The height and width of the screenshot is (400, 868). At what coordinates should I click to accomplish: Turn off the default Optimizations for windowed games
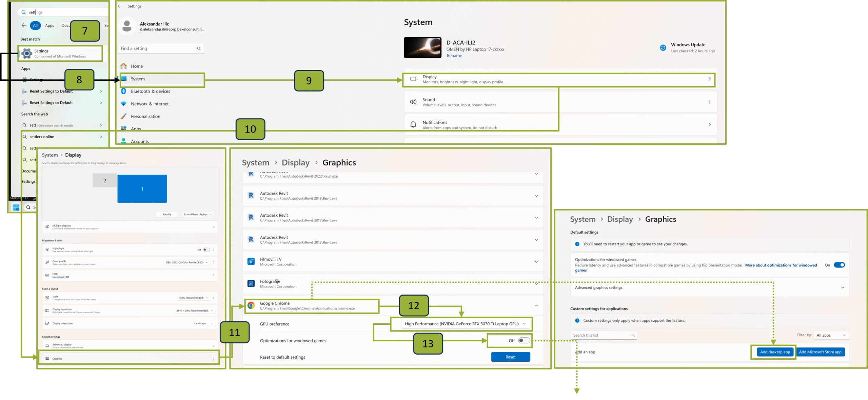click(x=839, y=265)
